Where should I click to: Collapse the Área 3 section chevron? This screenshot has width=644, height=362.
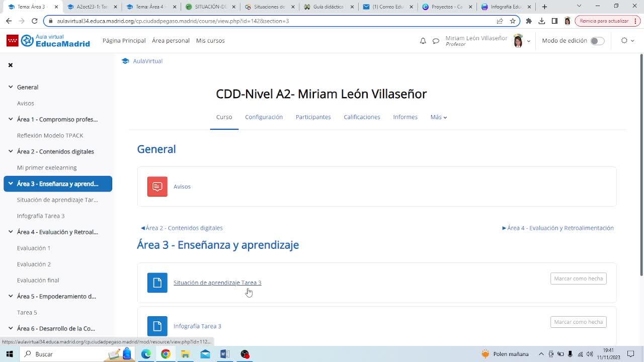(x=11, y=184)
